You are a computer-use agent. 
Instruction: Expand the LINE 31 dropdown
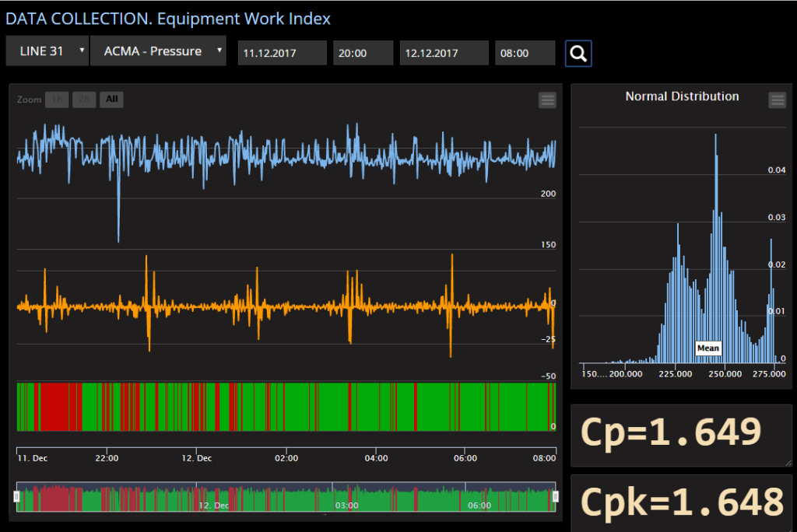coord(47,51)
